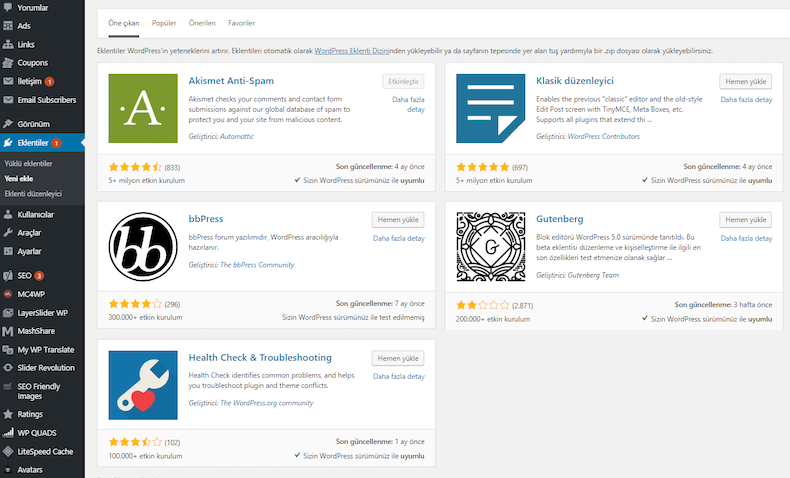Click Hemen yükle for bbPress
Viewport: 790px width, 478px height.
pyautogui.click(x=398, y=220)
